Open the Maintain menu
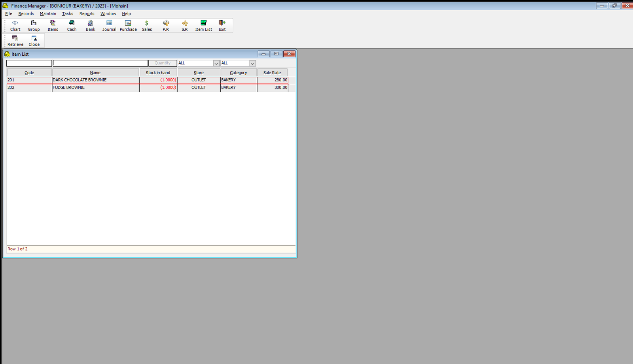The image size is (633, 364). (x=48, y=13)
